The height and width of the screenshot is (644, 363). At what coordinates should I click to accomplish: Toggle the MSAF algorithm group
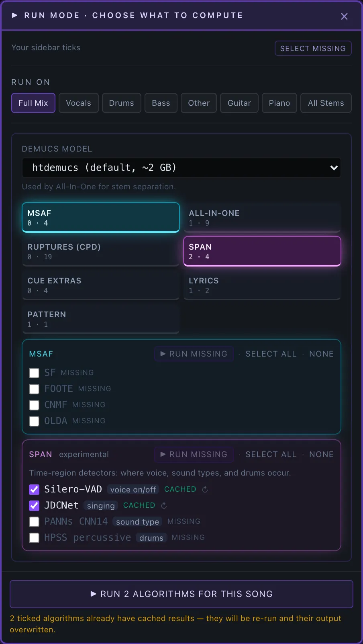pyautogui.click(x=101, y=217)
